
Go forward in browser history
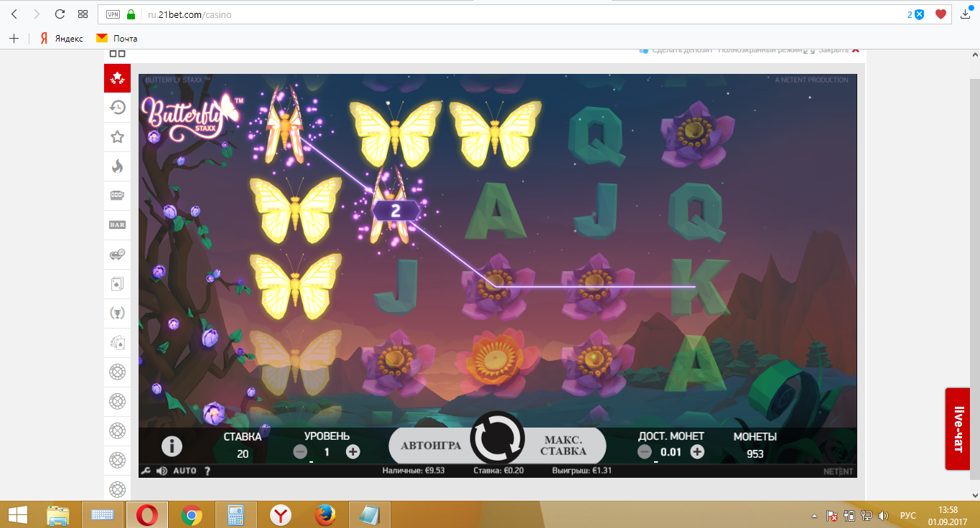point(37,14)
